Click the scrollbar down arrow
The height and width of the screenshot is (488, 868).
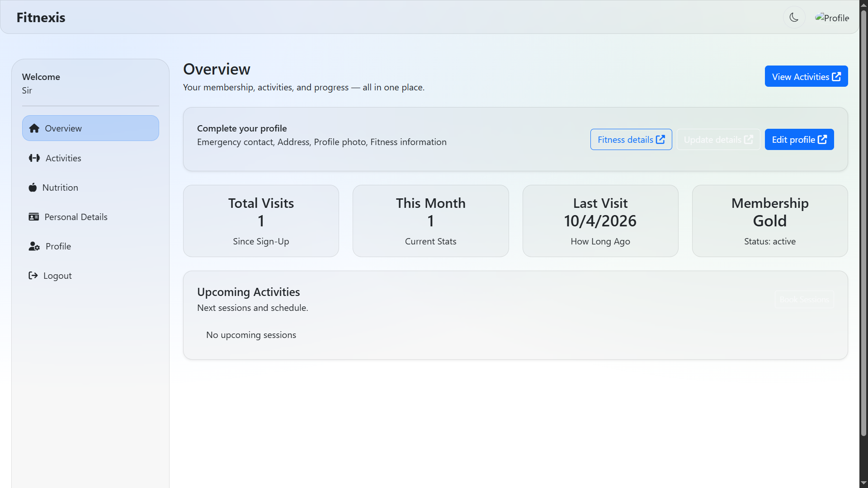pyautogui.click(x=863, y=483)
